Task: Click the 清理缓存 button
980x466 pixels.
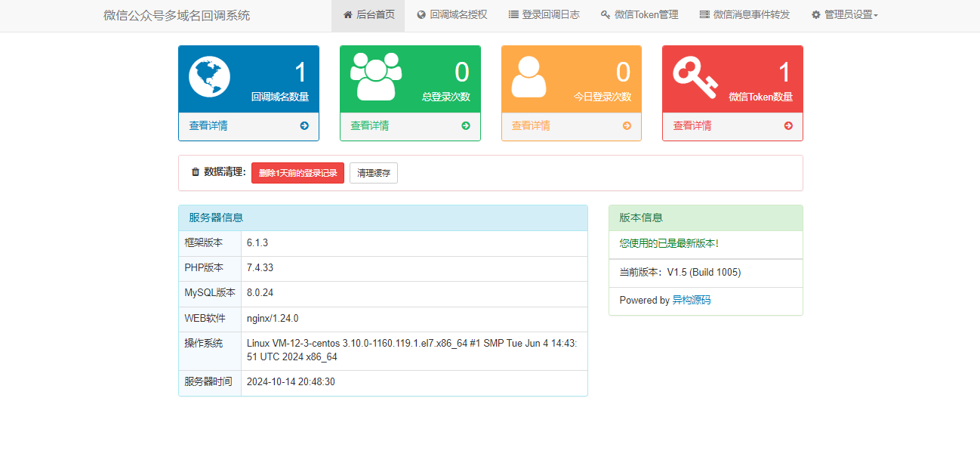Action: [373, 172]
